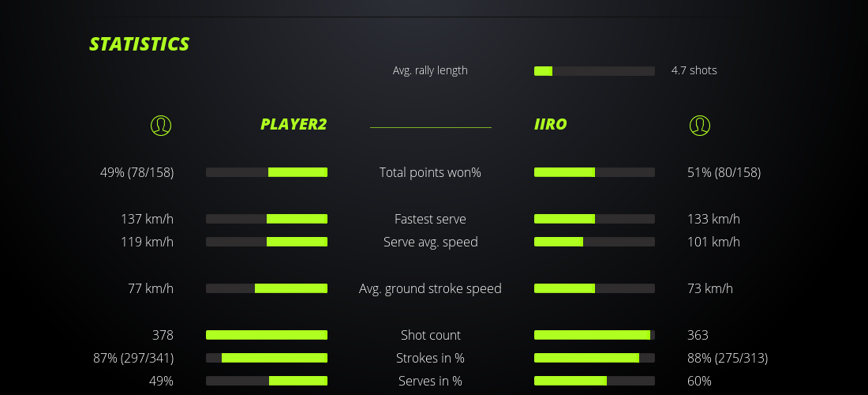Click the PLAYER2 profile avatar icon

pos(161,125)
